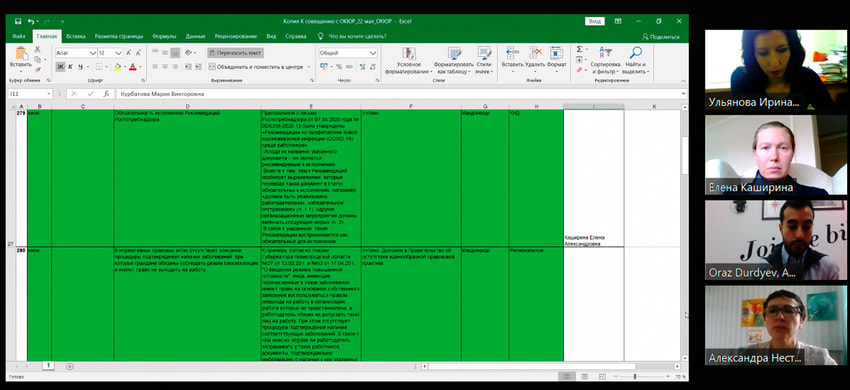Increase decimal places
Screen dimensions: 850x390
tap(362, 67)
